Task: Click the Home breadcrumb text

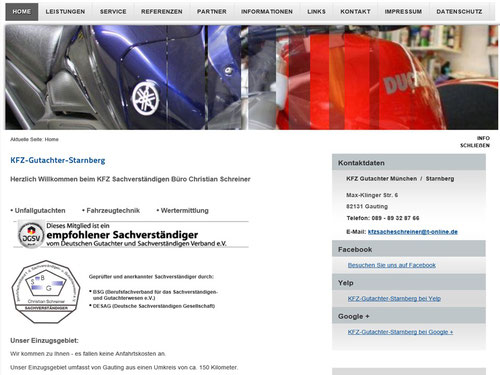Action: pyautogui.click(x=52, y=139)
